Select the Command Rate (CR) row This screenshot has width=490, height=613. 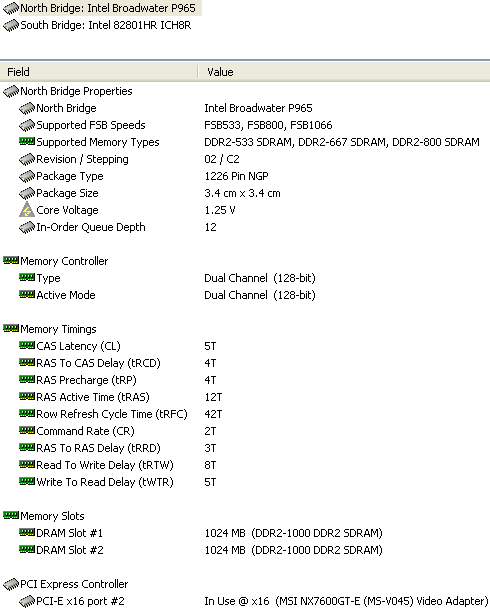tap(245, 431)
